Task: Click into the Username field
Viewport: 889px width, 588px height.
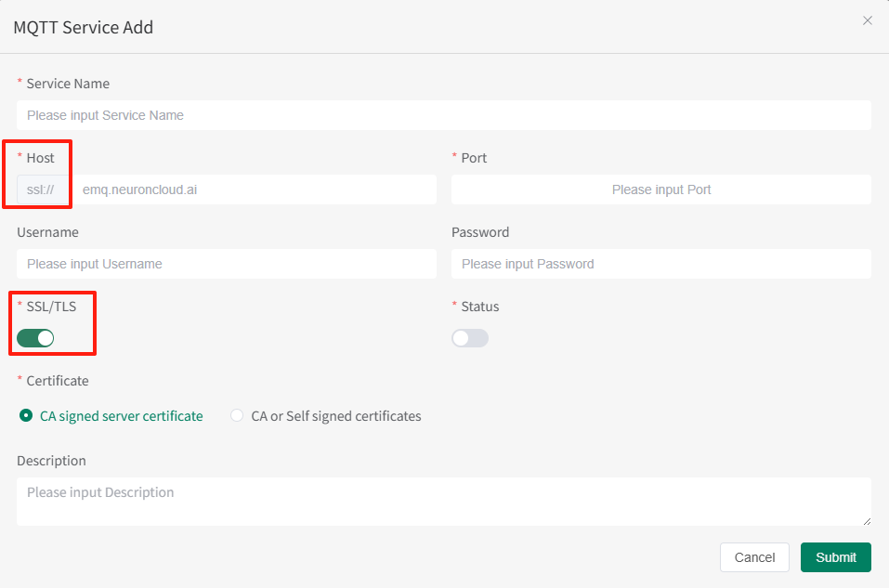Action: click(x=226, y=264)
